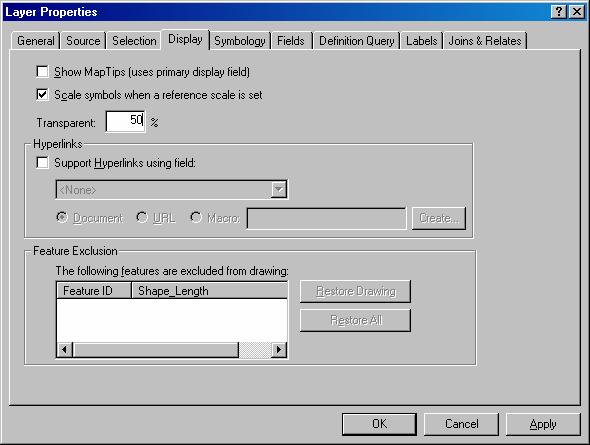Confirm with the OK button

point(379,424)
